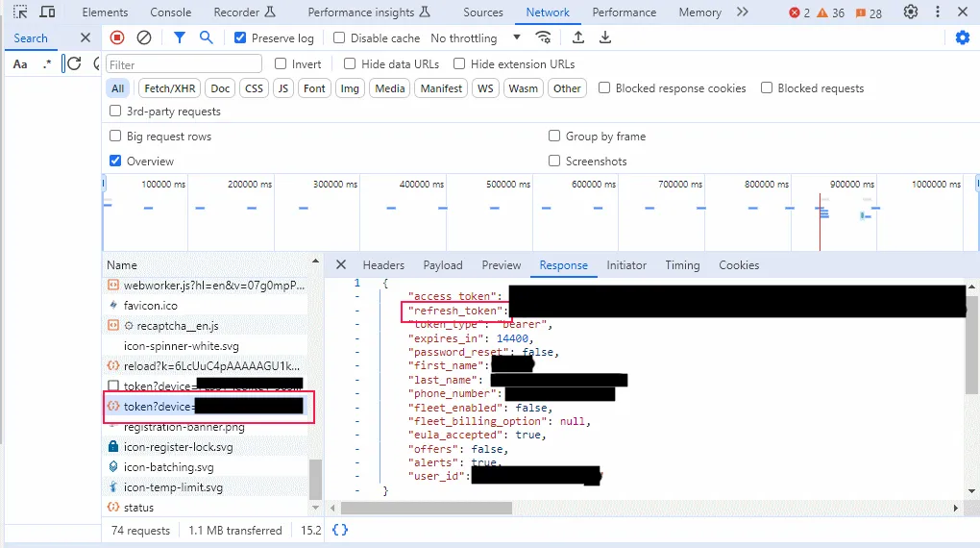Open the Payload tab
Image resolution: width=980 pixels, height=548 pixels.
click(443, 265)
